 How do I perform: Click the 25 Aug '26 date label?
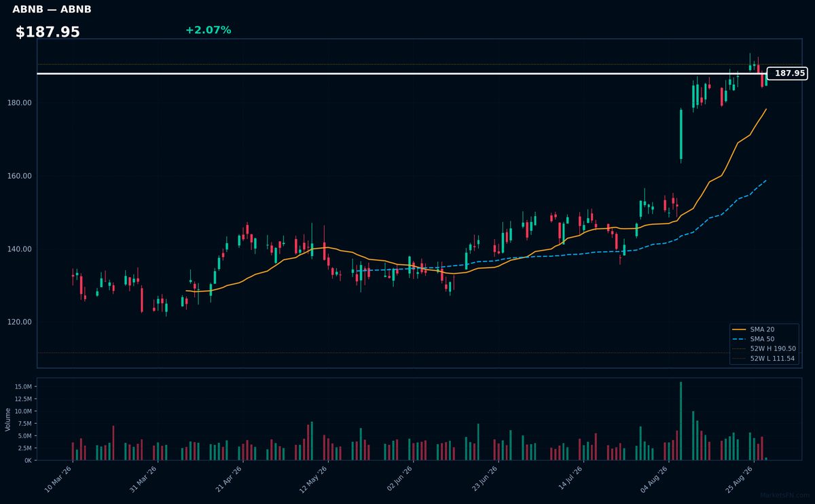point(739,480)
